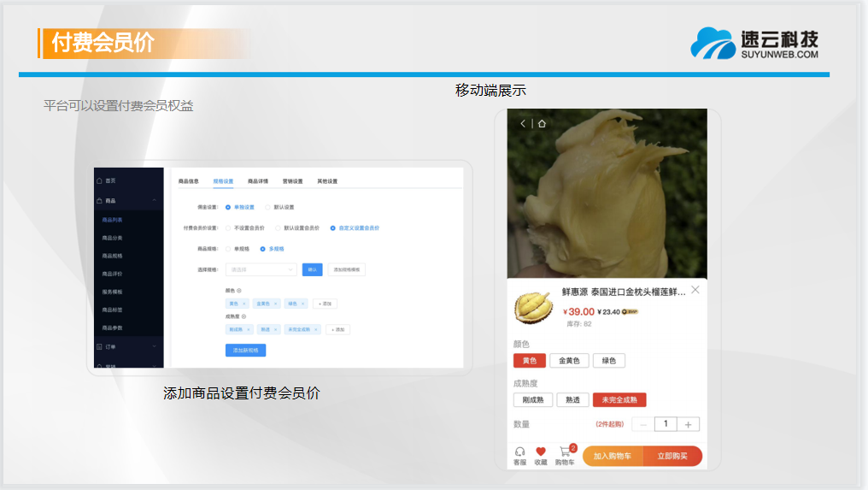Select 不设置会员价 radio option

[228, 228]
